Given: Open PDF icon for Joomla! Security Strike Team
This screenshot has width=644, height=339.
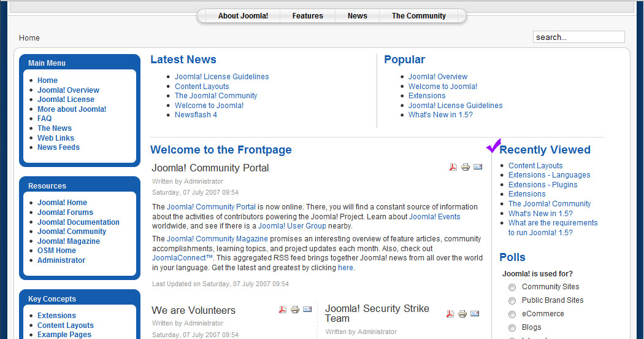Looking at the screenshot, I should tap(450, 314).
